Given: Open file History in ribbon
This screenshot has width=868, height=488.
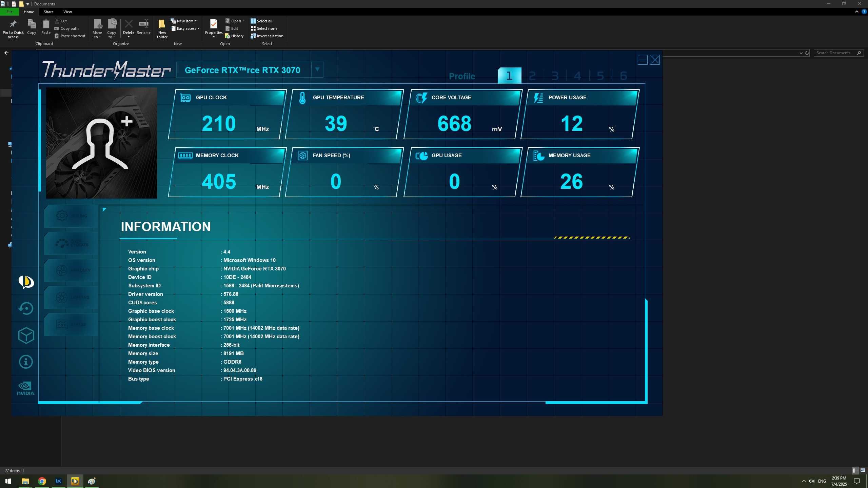Looking at the screenshot, I should (234, 36).
